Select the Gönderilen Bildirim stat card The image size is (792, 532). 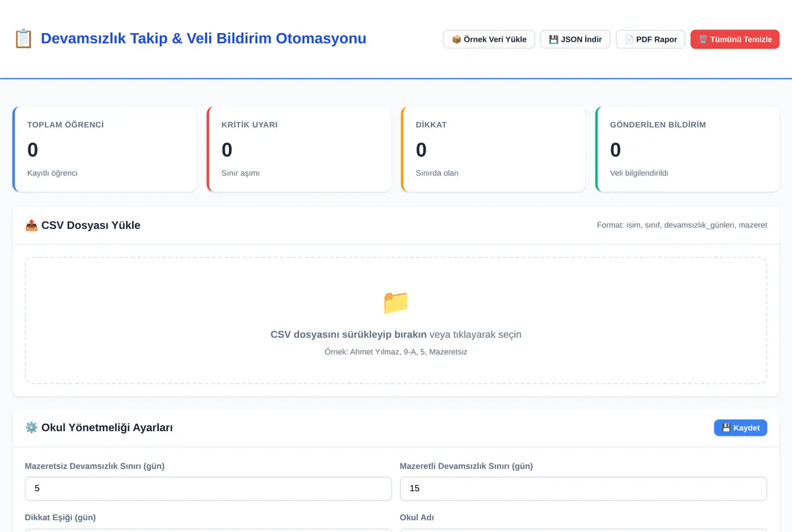688,149
